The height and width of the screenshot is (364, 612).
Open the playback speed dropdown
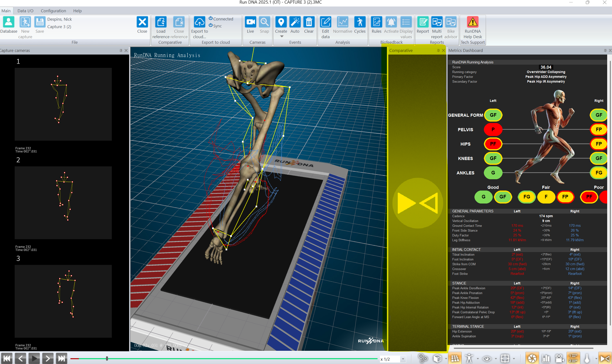click(x=403, y=359)
